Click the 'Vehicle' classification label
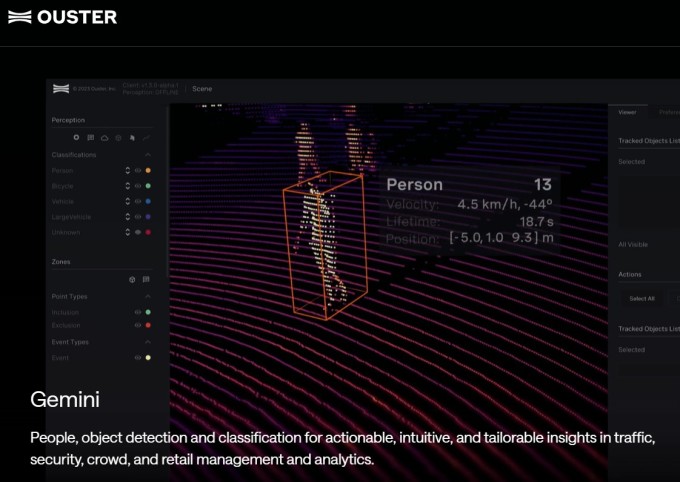Image resolution: width=680 pixels, height=482 pixels. 63,201
